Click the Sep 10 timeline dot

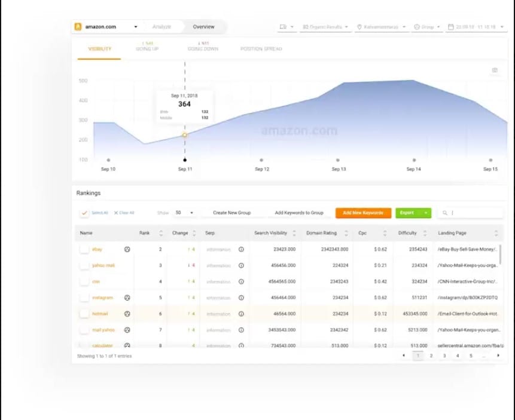pos(108,160)
